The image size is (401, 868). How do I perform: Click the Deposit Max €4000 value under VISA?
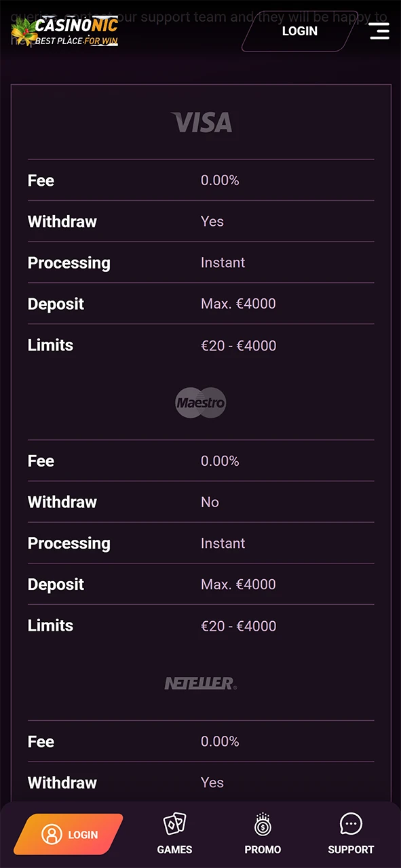point(238,304)
